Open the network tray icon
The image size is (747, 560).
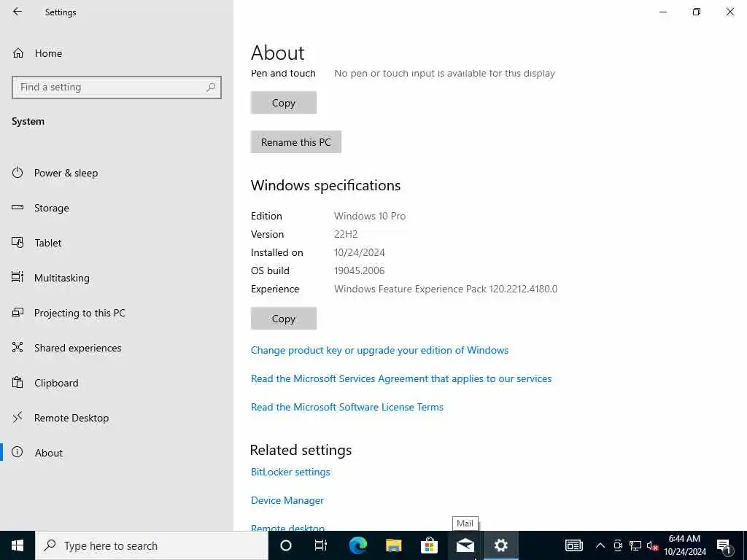(x=635, y=545)
